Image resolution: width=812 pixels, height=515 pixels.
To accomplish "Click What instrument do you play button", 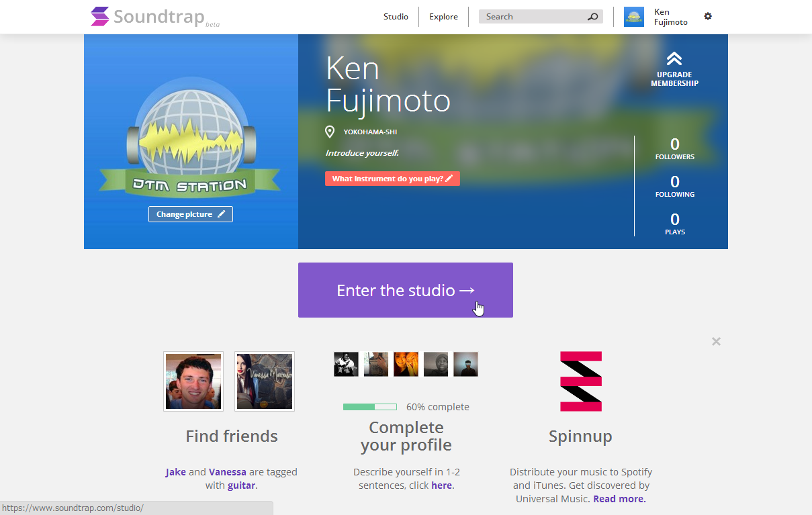I will click(x=393, y=179).
